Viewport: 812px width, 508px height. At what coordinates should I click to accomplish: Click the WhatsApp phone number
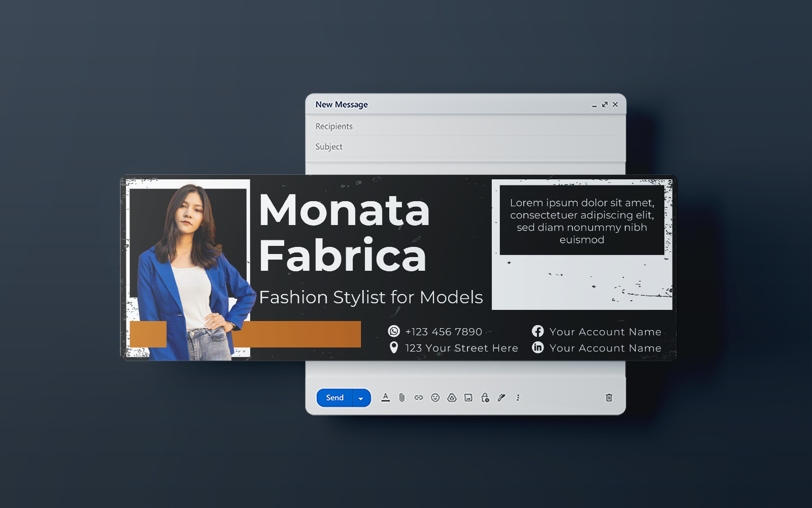click(443, 332)
